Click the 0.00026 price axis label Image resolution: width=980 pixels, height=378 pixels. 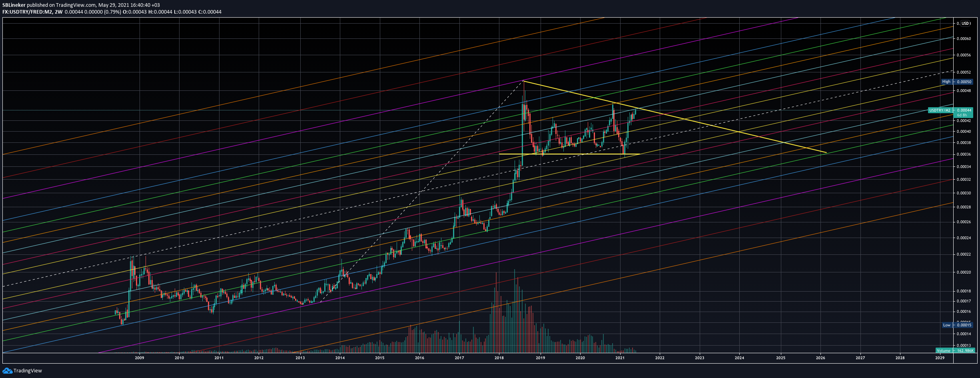tap(963, 222)
